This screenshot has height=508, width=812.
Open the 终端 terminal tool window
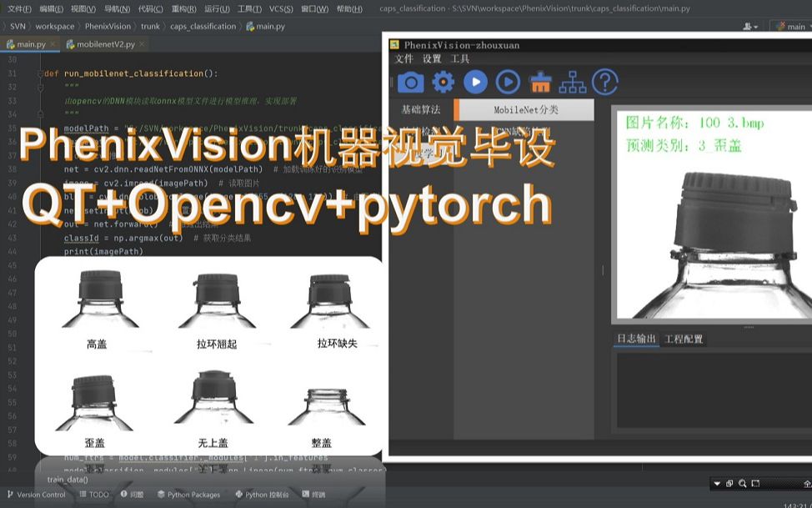(x=313, y=495)
